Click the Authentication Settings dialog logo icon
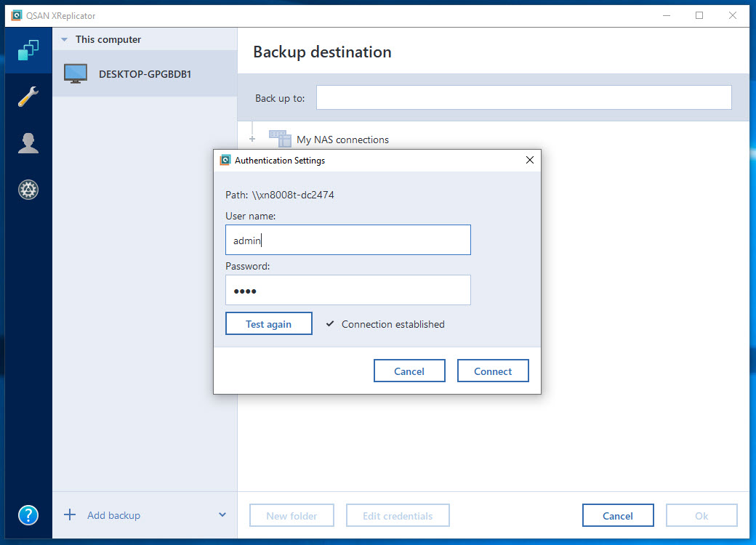Screen dimensions: 756x545 click(225, 160)
